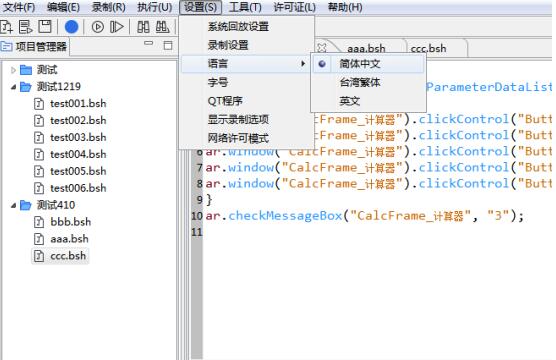Close the editor tab with the X icon

pos(322,47)
